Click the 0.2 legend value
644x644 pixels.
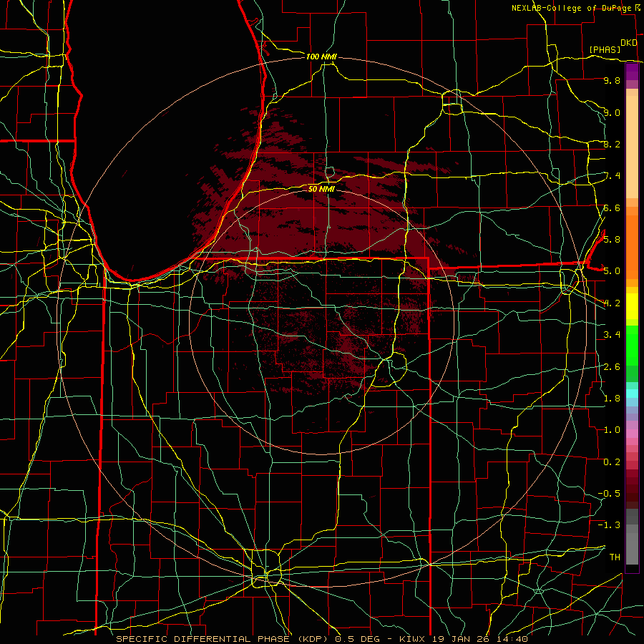click(x=612, y=462)
